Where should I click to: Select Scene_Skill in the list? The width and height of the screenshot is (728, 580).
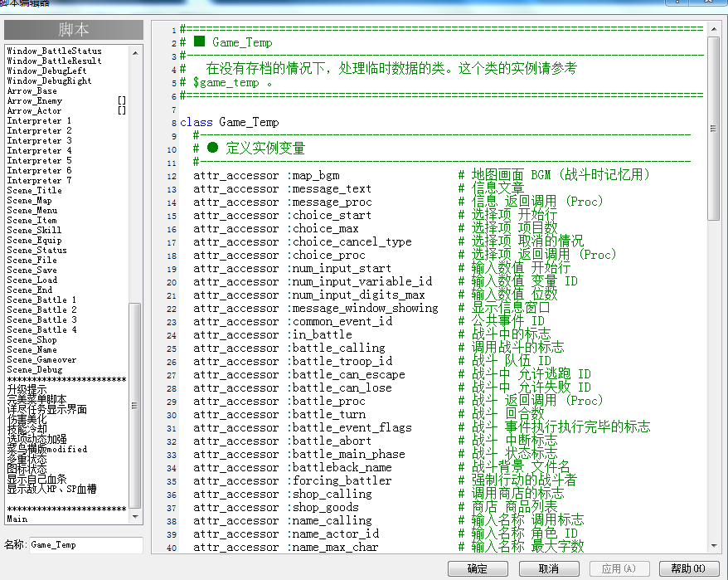coord(34,230)
